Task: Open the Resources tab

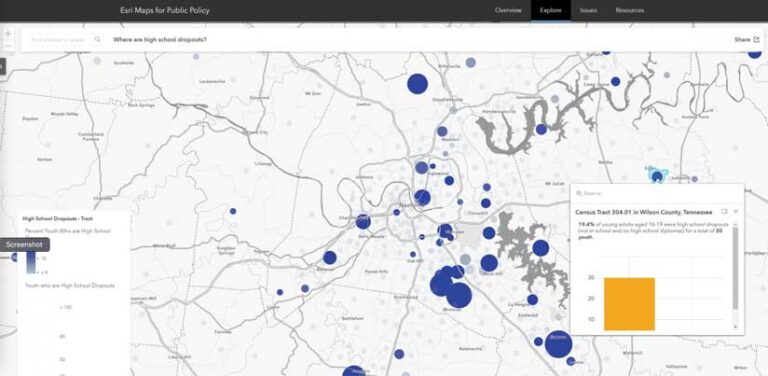Action: 630,10
